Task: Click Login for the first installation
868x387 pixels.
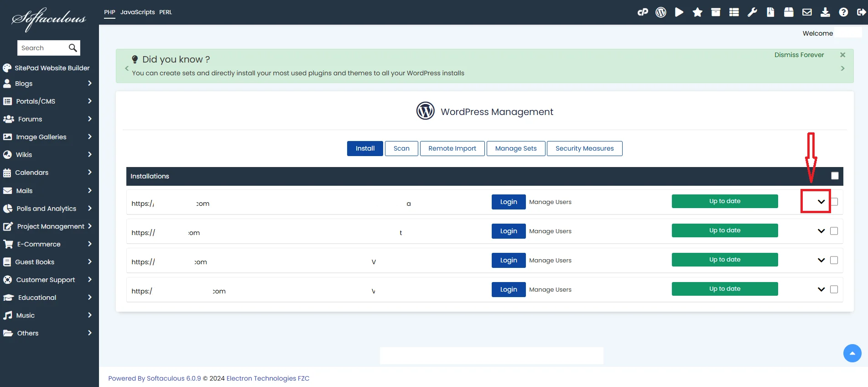Action: [x=509, y=202]
